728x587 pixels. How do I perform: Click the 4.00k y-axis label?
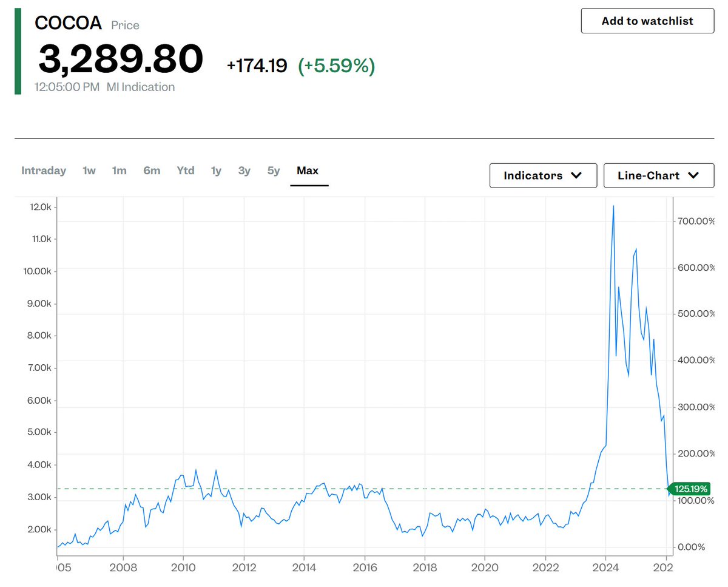click(x=39, y=465)
